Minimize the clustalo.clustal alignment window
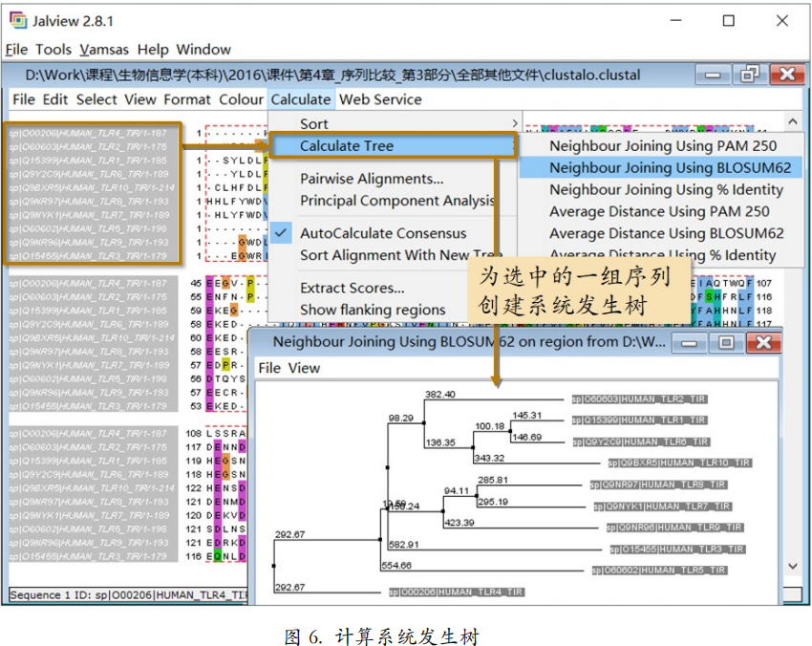This screenshot has width=812, height=646. click(713, 74)
